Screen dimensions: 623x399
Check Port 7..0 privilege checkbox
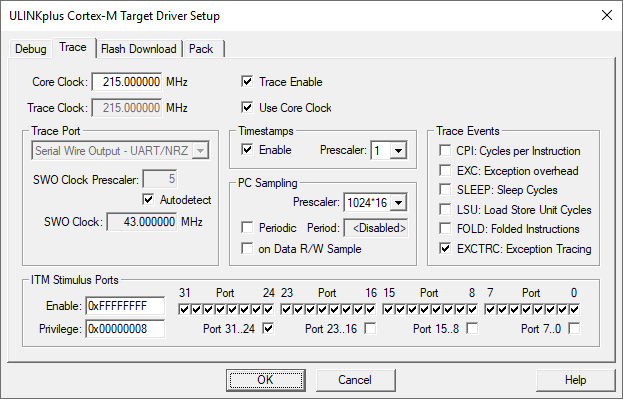pos(575,328)
